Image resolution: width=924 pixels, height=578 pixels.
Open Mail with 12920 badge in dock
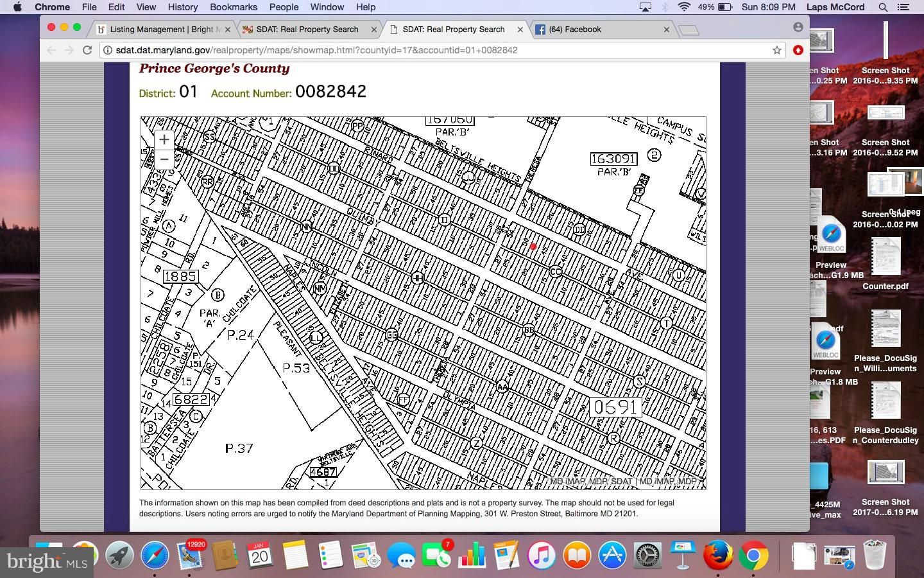point(190,555)
